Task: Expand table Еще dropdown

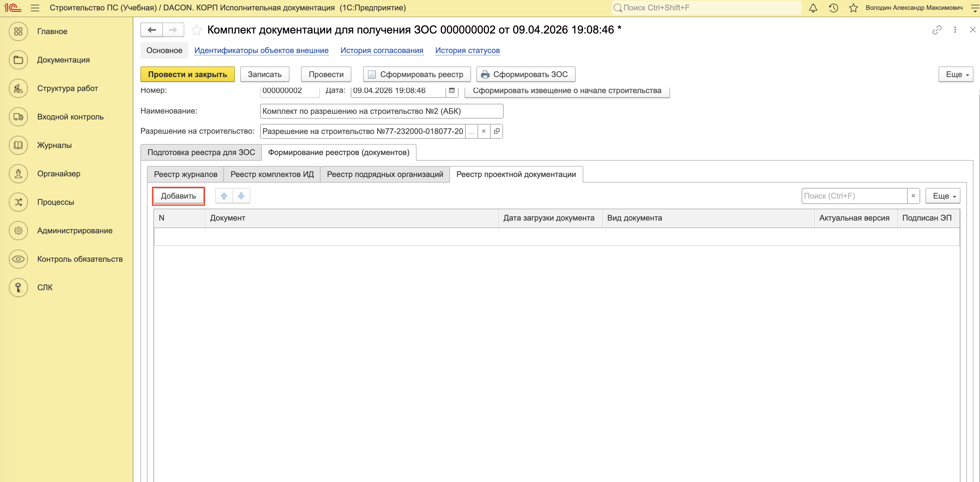Action: click(x=943, y=196)
